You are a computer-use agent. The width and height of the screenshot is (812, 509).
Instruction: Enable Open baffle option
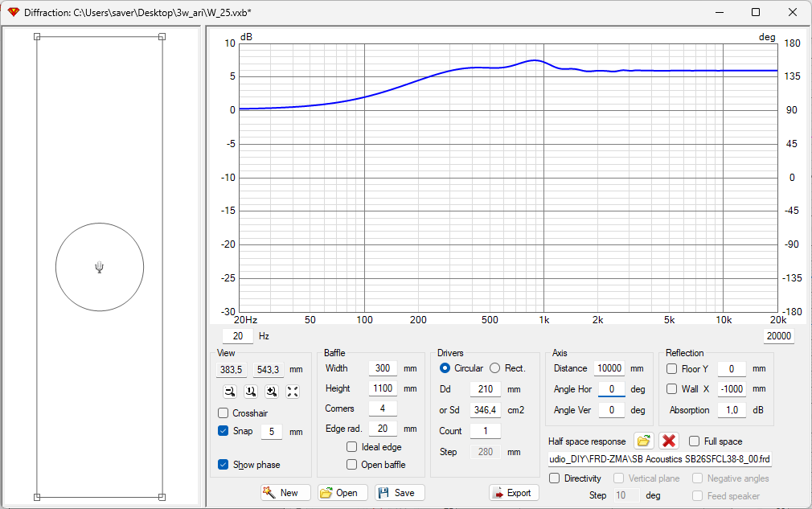click(351, 465)
